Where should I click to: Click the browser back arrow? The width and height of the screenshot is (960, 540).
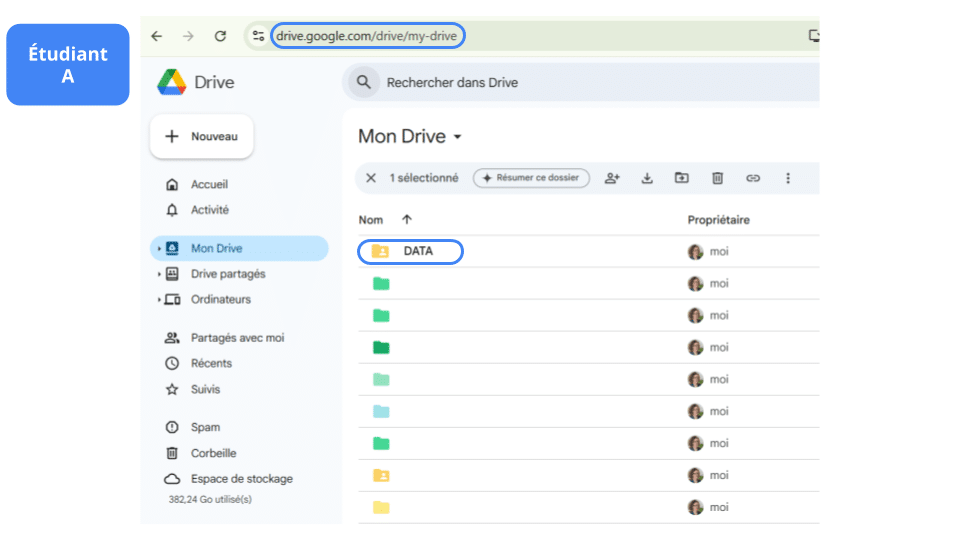coord(157,36)
